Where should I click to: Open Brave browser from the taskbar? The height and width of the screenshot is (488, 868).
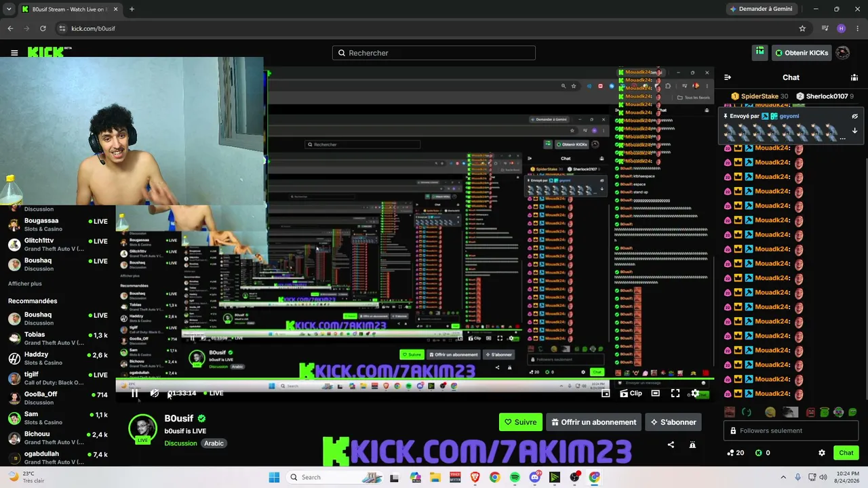(x=475, y=477)
